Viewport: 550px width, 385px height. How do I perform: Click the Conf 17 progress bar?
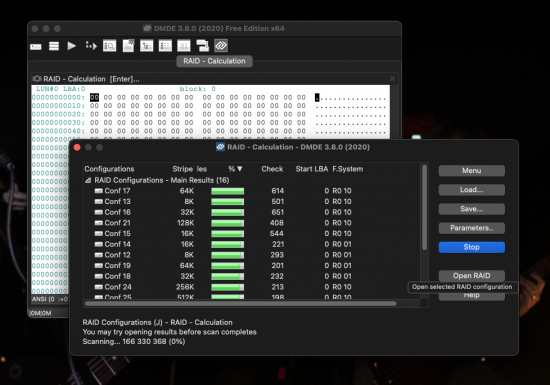pyautogui.click(x=227, y=191)
